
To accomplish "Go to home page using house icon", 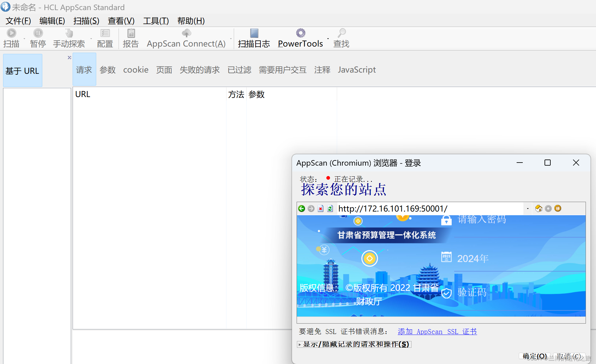I will click(x=538, y=208).
